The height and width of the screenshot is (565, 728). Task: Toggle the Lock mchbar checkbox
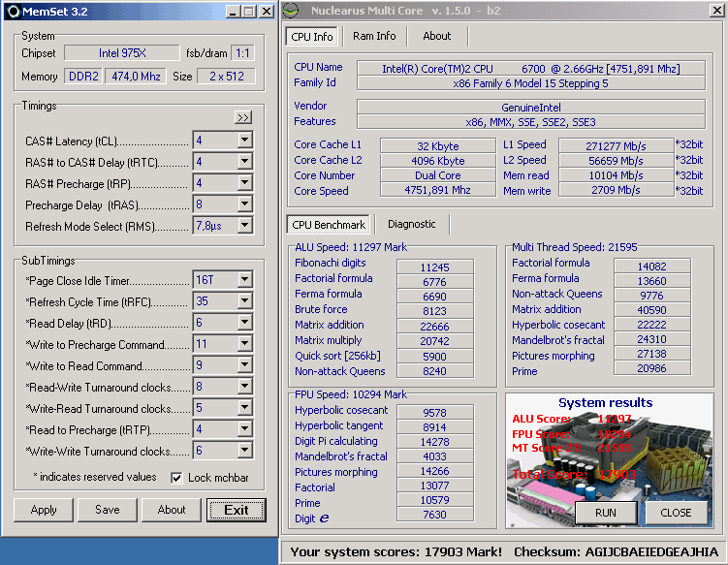pyautogui.click(x=176, y=478)
